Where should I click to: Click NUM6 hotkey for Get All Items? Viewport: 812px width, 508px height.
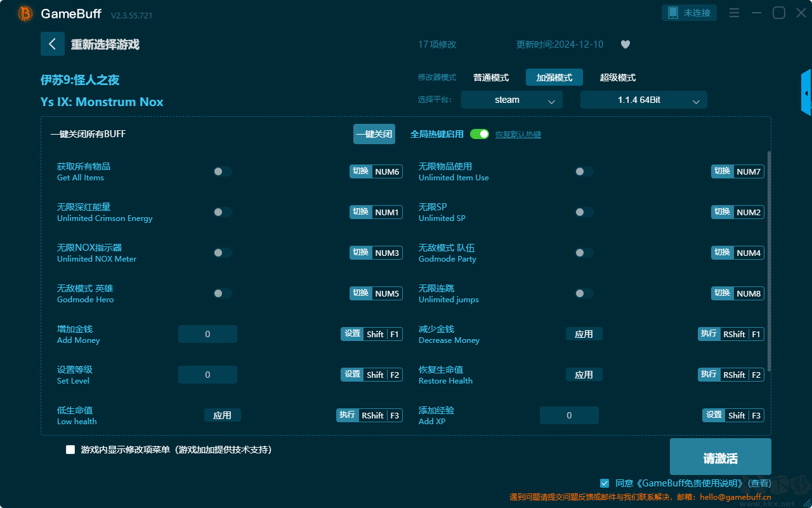pyautogui.click(x=376, y=171)
